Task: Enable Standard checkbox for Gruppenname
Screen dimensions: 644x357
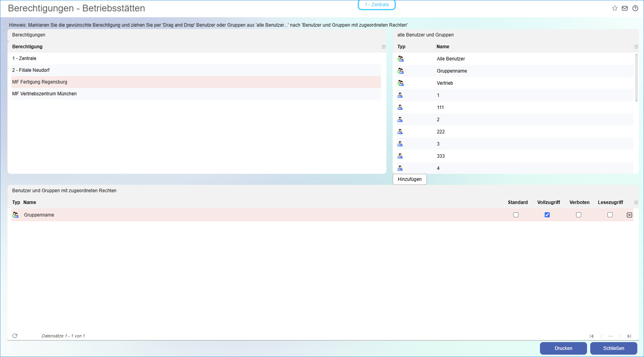Action: (516, 215)
